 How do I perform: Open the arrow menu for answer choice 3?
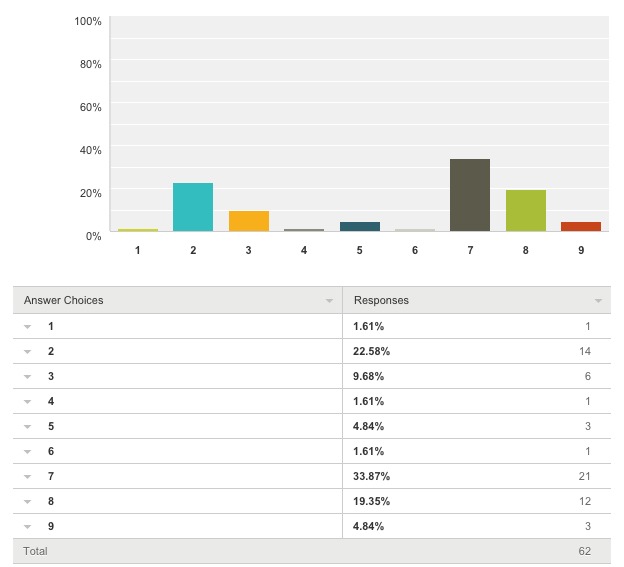[x=27, y=377]
